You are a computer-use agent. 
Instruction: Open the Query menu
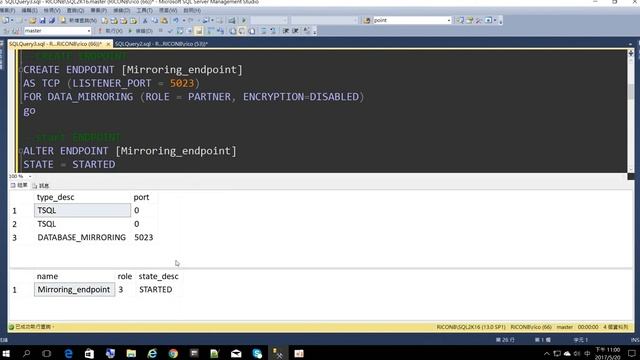pos(75,10)
